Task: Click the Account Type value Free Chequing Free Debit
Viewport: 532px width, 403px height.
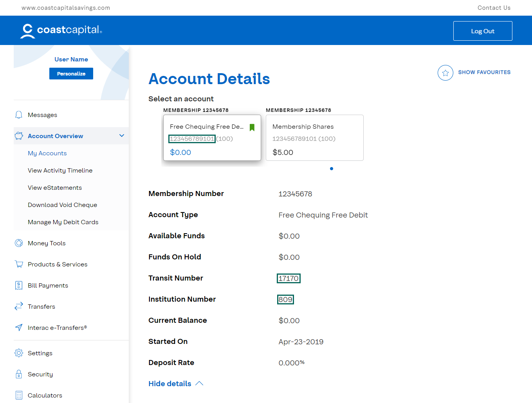Action: [323, 215]
